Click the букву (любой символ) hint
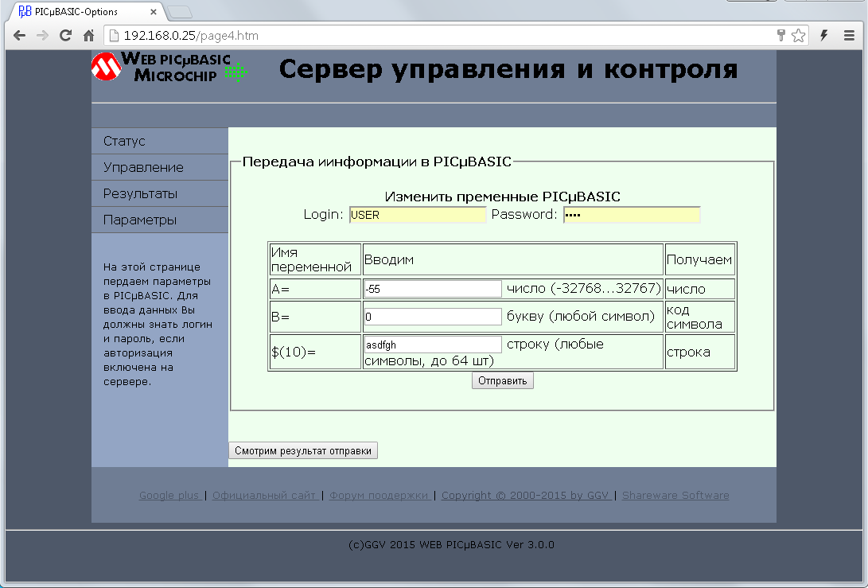 tap(581, 316)
